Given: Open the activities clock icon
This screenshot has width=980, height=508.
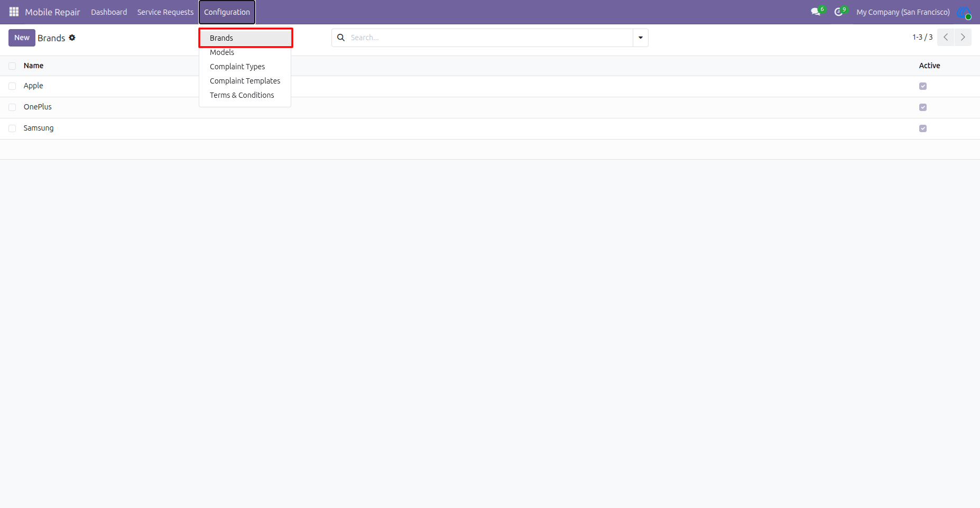Looking at the screenshot, I should pos(838,12).
